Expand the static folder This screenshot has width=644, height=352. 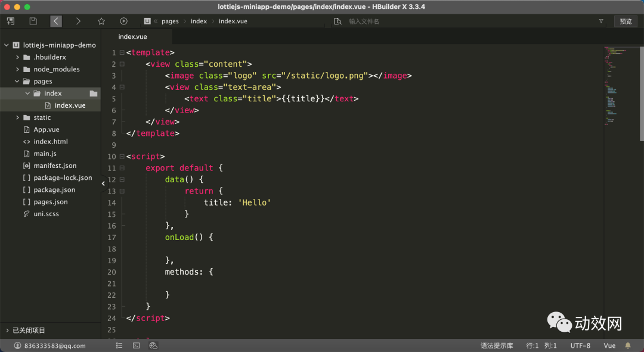coord(17,117)
